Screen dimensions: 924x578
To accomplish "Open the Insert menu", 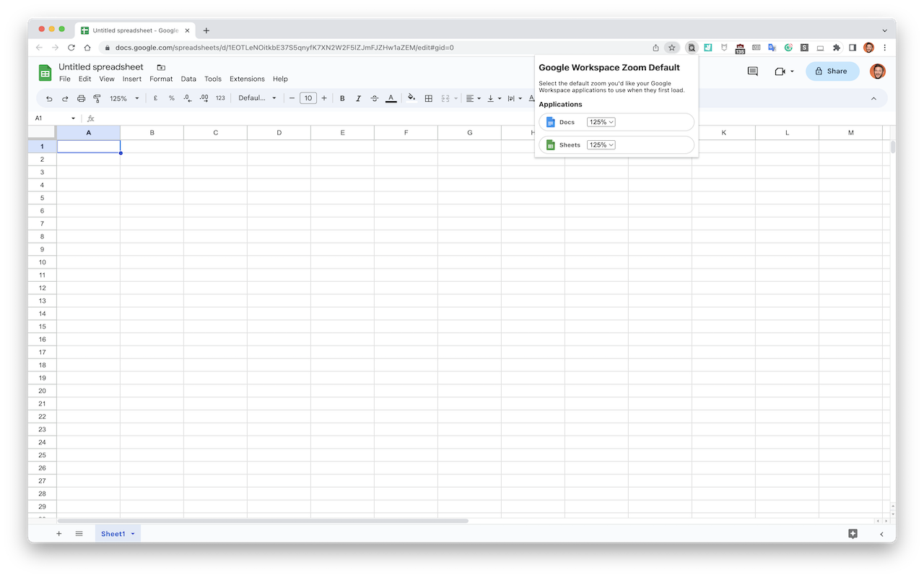I will tap(132, 79).
